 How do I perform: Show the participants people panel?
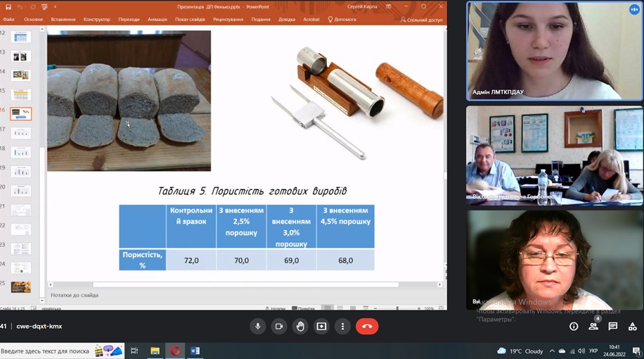(593, 327)
